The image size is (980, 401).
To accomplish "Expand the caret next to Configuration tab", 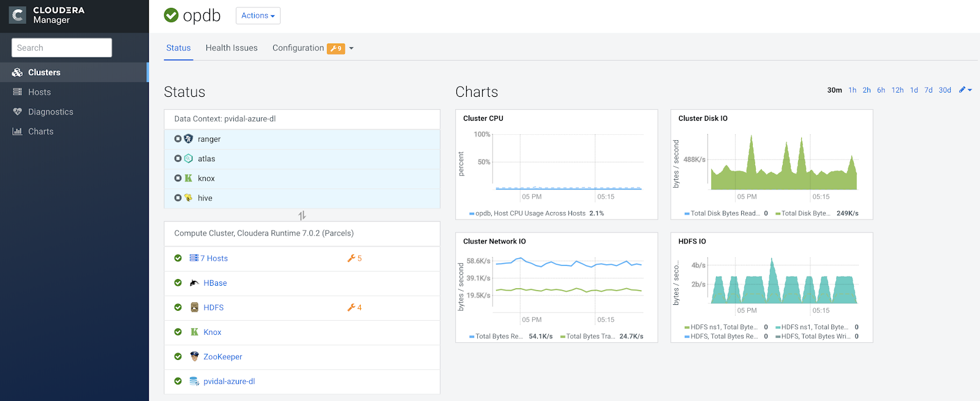I will 352,48.
